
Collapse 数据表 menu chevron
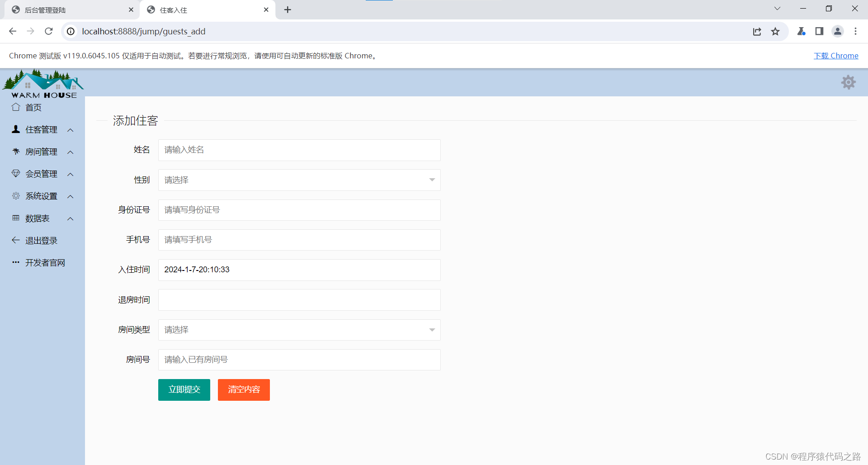(71, 218)
